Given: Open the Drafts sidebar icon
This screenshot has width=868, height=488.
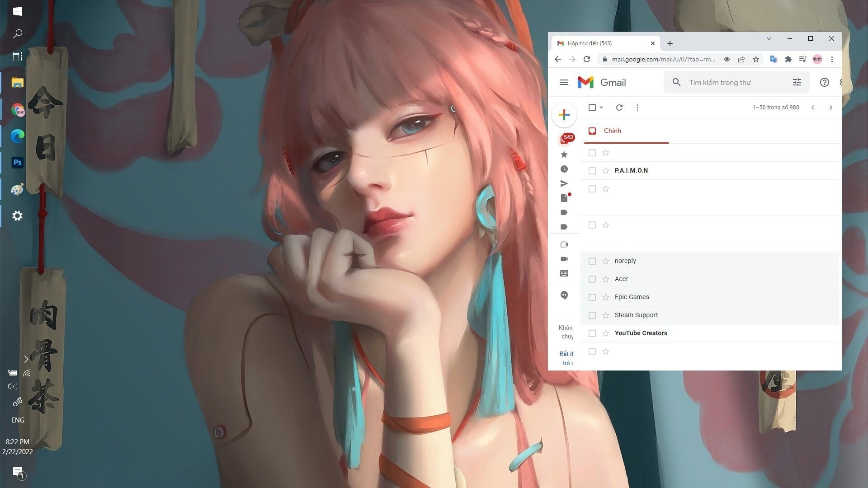Looking at the screenshot, I should (564, 198).
